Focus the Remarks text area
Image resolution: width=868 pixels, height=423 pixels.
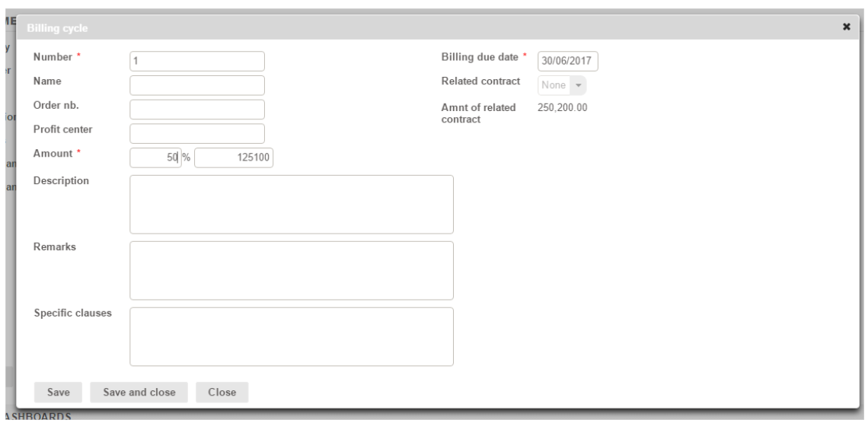292,270
